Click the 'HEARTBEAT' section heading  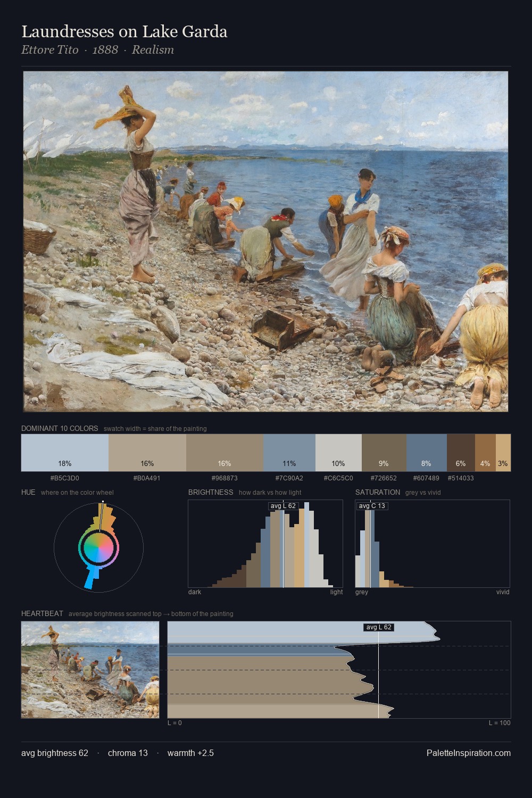(x=42, y=613)
